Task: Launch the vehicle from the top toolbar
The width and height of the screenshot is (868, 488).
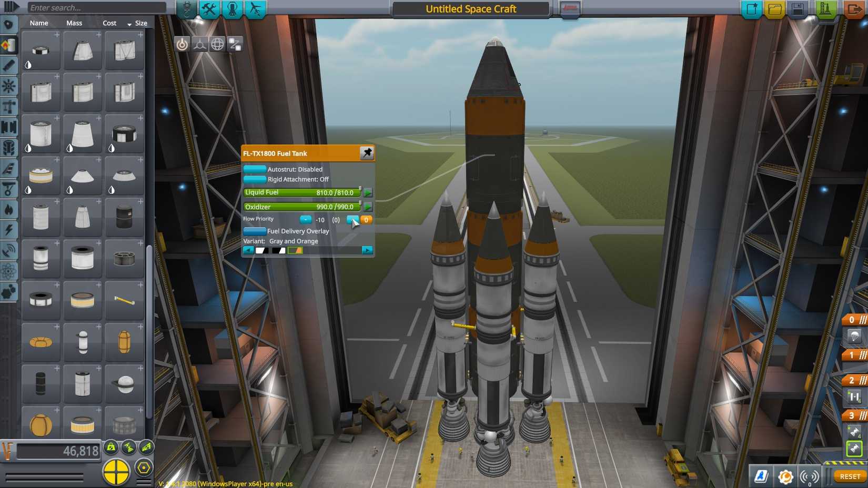Action: [825, 8]
